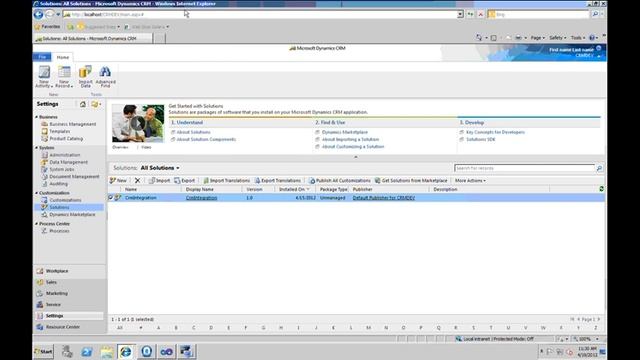Click Internet Explorer taskbar icon
The height and width of the screenshot is (360, 640).
pos(126,351)
